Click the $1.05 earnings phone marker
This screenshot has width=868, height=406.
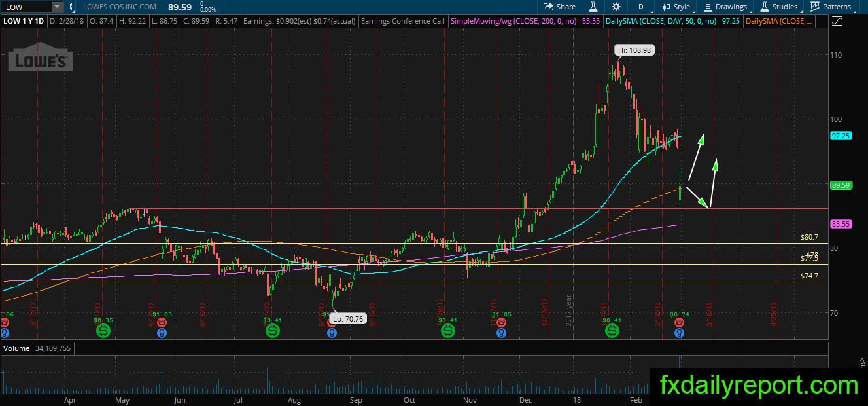tap(501, 323)
